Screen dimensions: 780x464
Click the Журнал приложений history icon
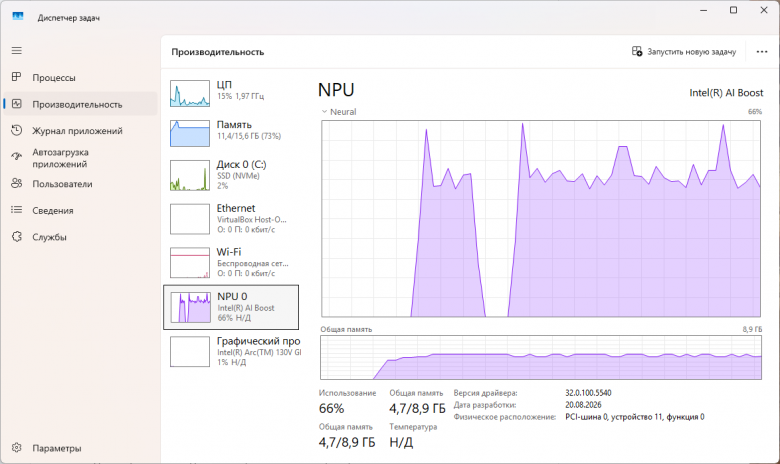tap(16, 130)
